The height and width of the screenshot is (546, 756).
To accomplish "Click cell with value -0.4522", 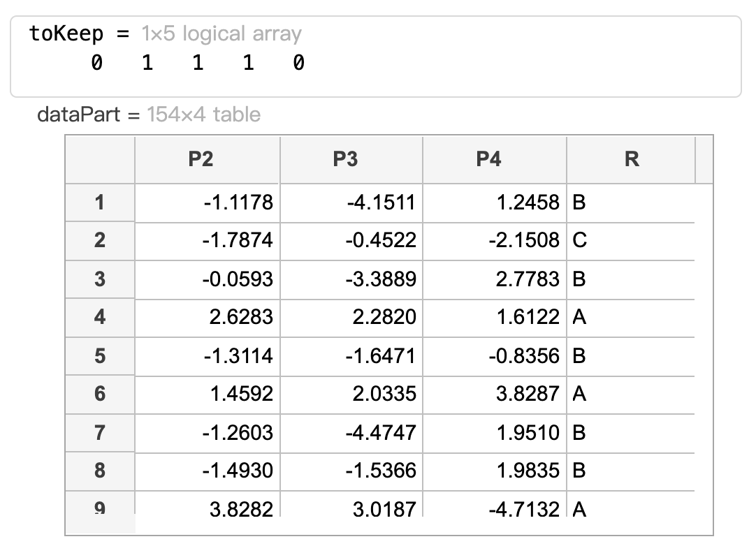I will click(x=351, y=240).
